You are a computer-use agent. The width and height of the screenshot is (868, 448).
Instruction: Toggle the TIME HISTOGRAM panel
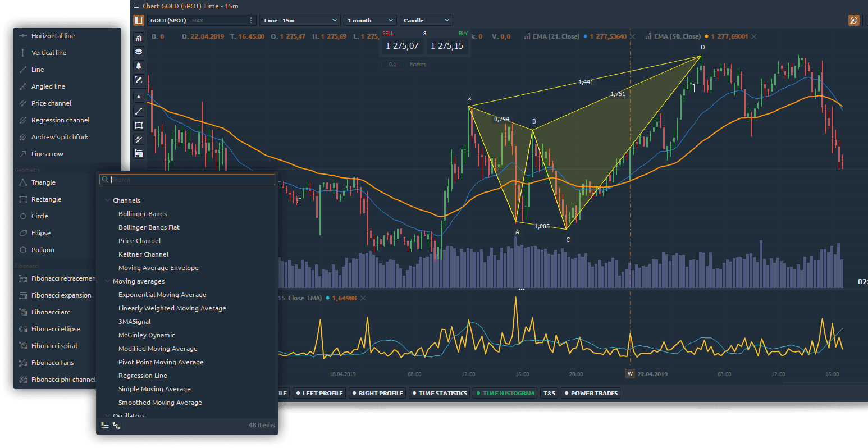click(505, 393)
